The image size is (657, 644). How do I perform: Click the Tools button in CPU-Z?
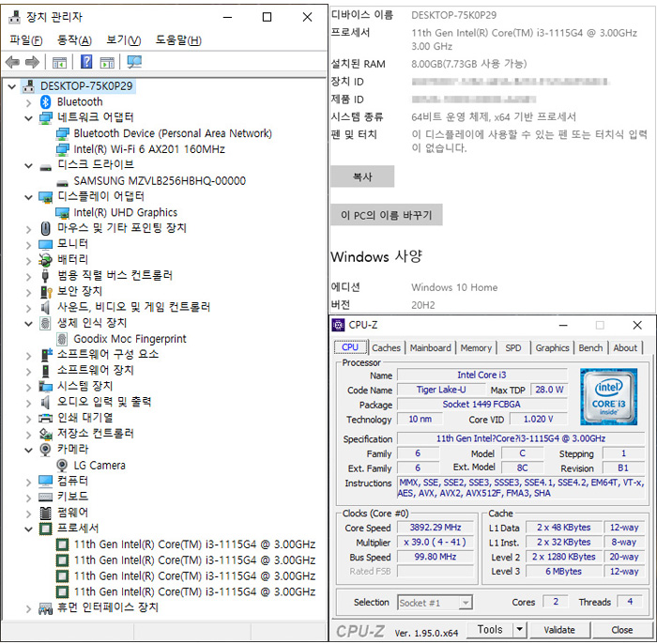point(490,629)
